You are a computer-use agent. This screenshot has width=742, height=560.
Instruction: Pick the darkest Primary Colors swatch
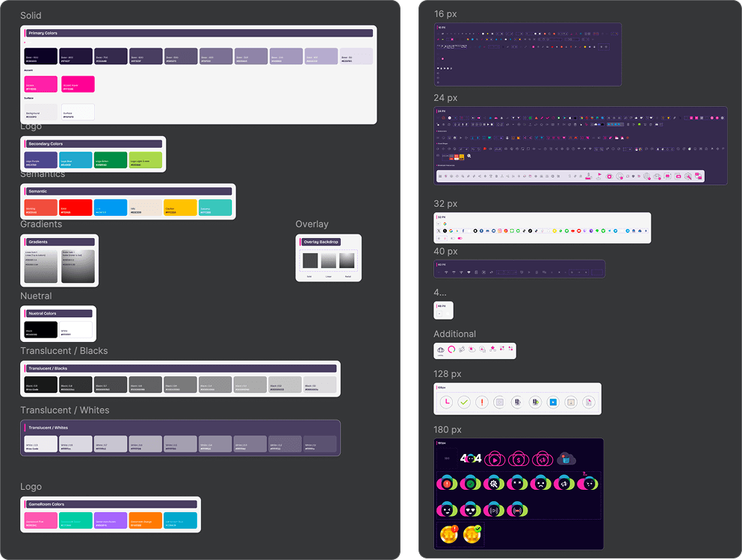pyautogui.click(x=40, y=56)
